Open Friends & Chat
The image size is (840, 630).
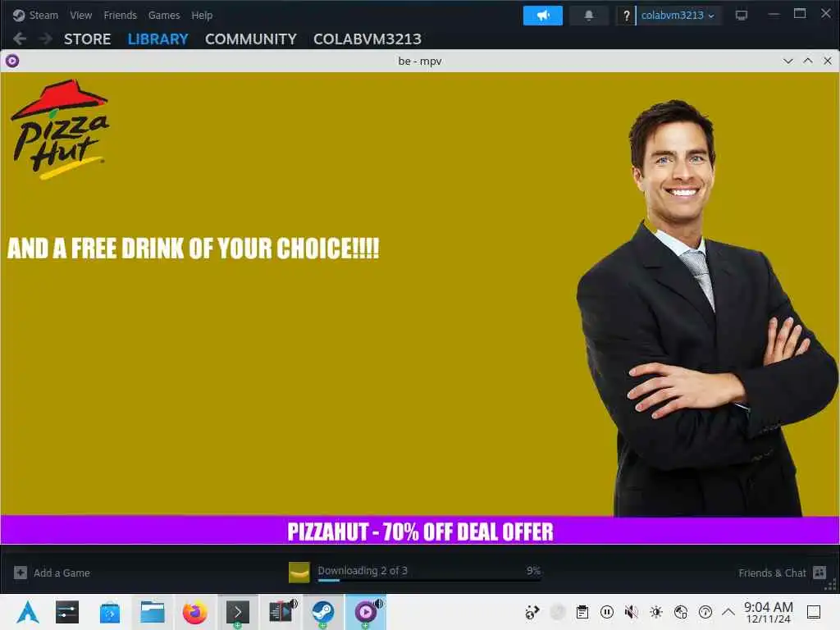tap(782, 573)
